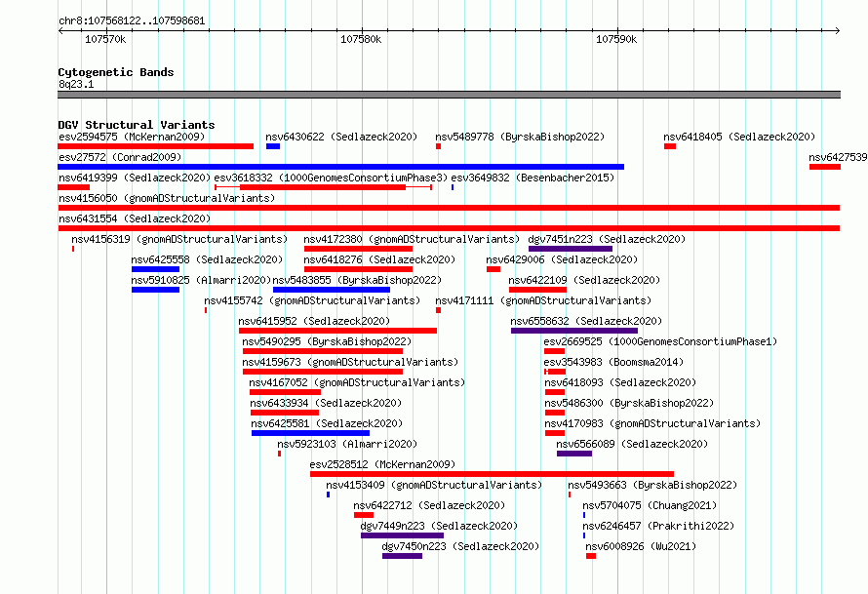Open nsv5489778 (ByrskaBishop2022) label

[520, 137]
